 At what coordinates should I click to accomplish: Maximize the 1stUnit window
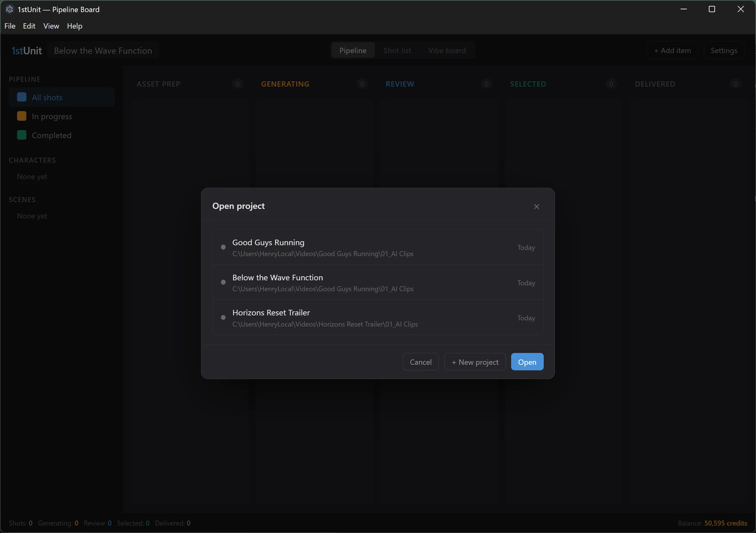(x=712, y=9)
